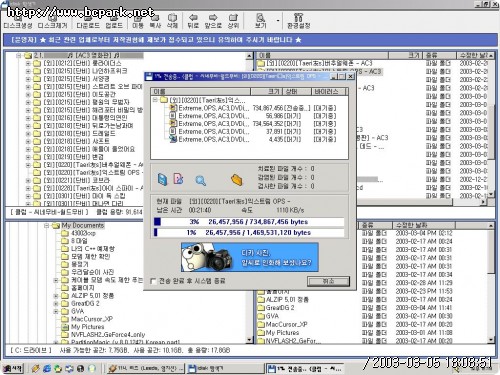
Task: Expand the [0221][단비] folder node
Action: coord(28,180)
